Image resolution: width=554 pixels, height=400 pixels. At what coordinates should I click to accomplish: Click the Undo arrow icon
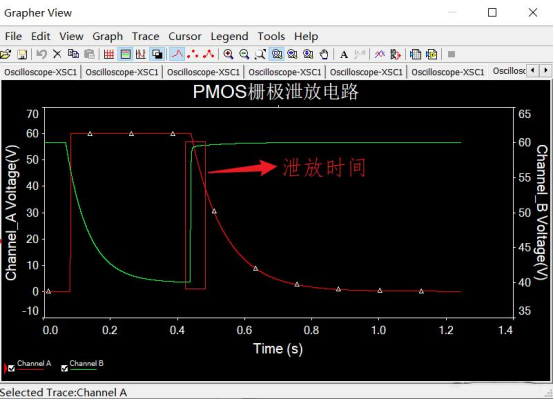[42, 54]
